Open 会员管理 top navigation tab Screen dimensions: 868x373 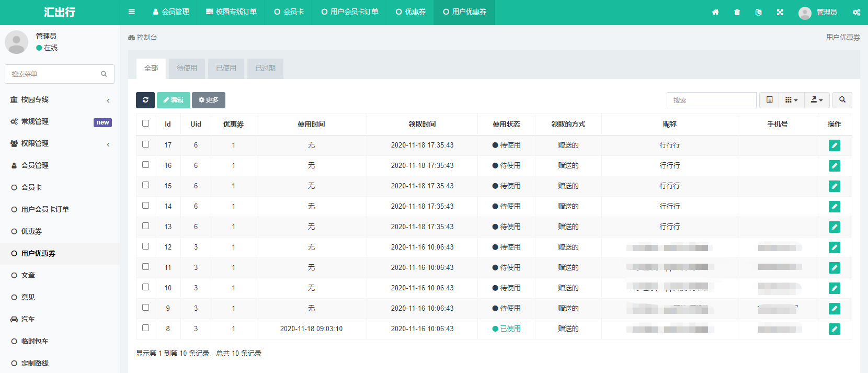click(x=171, y=12)
